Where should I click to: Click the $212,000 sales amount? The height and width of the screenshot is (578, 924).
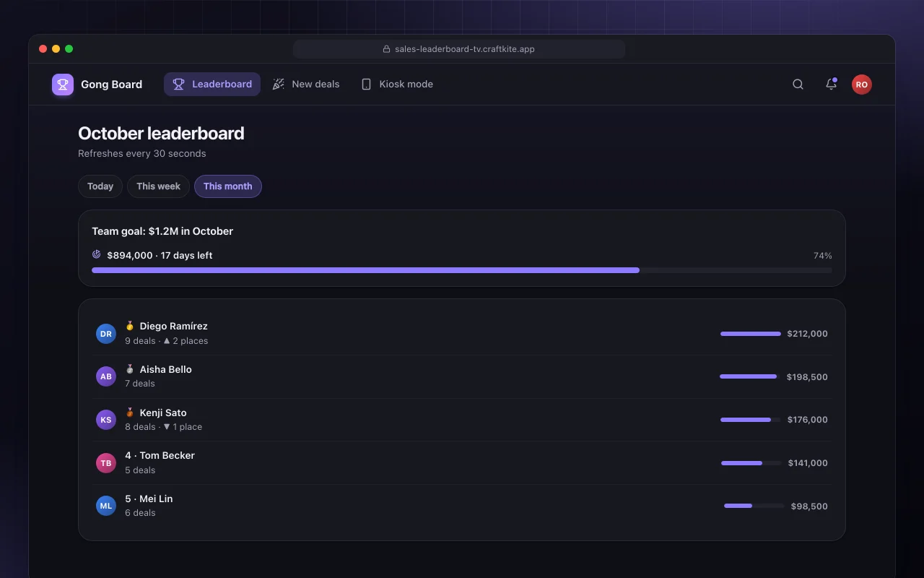(x=808, y=334)
